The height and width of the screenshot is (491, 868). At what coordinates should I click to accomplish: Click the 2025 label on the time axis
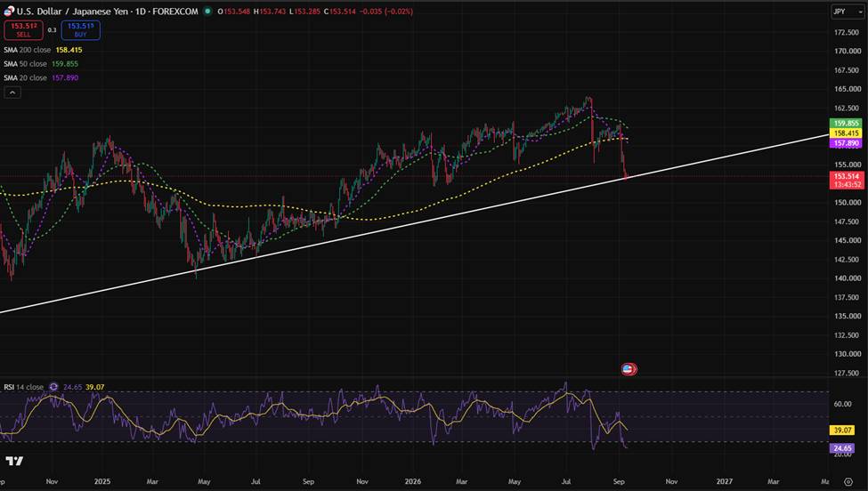[102, 481]
